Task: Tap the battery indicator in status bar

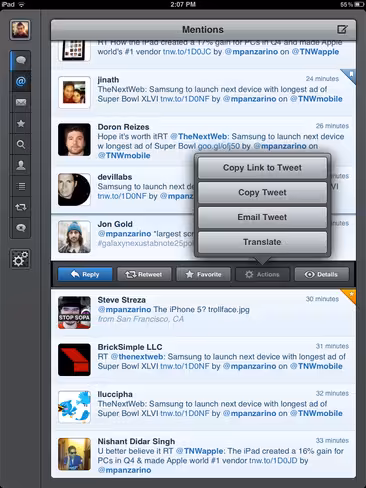Action: coord(359,4)
